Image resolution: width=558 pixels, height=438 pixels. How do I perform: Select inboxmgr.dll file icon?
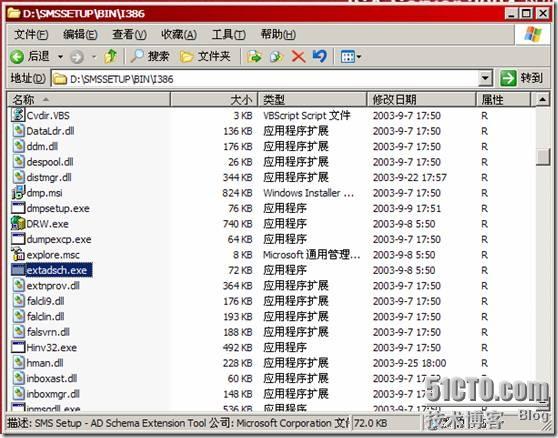[19, 394]
